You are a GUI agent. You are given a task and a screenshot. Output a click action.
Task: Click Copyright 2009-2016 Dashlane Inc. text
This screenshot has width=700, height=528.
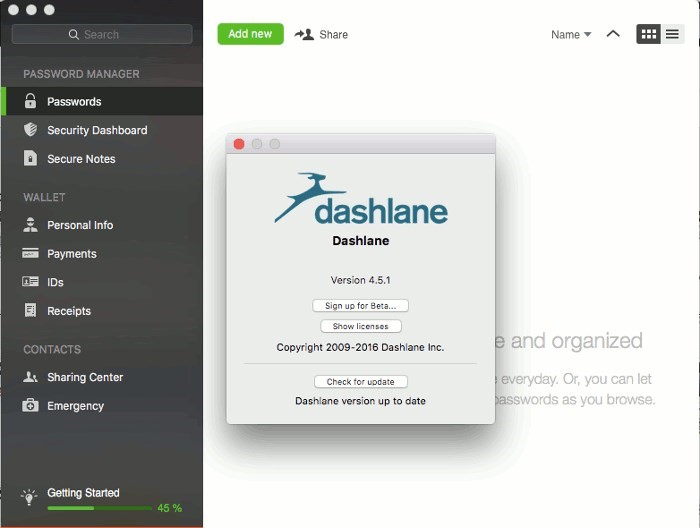(x=360, y=347)
